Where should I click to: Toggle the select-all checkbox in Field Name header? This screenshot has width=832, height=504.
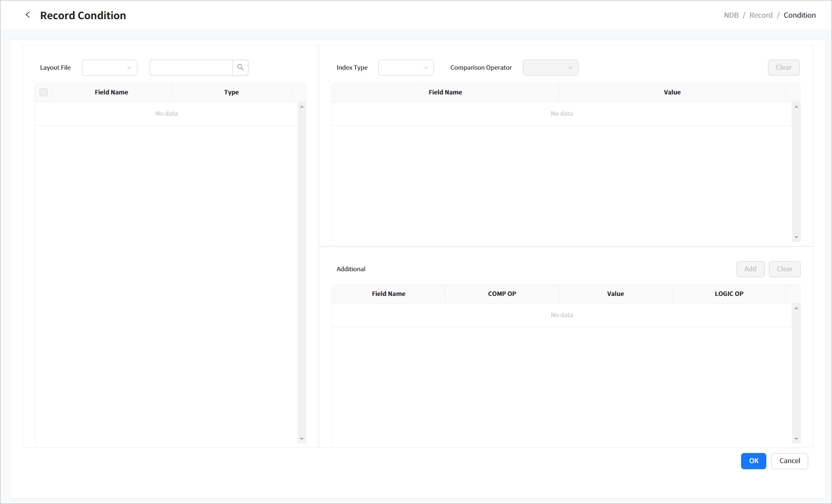pos(43,92)
